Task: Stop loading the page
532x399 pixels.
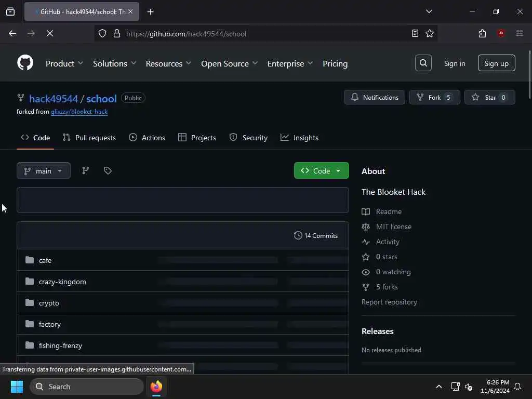Action: 50,33
